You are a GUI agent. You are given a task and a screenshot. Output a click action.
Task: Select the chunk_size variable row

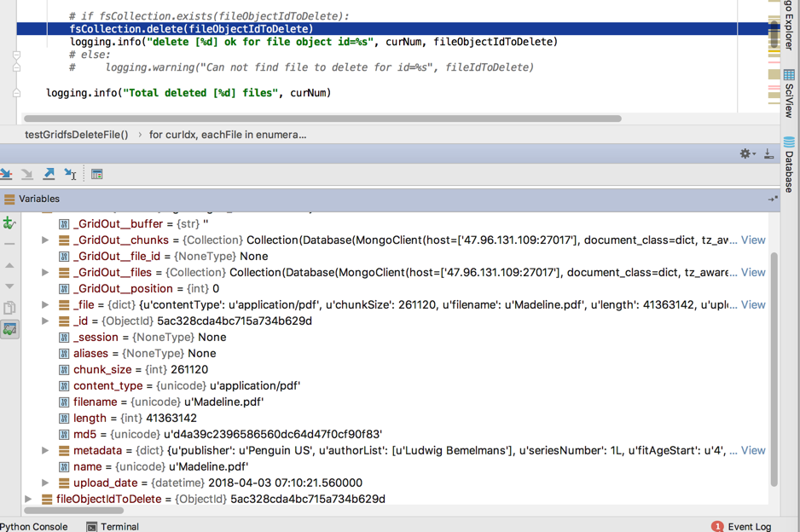pos(396,369)
